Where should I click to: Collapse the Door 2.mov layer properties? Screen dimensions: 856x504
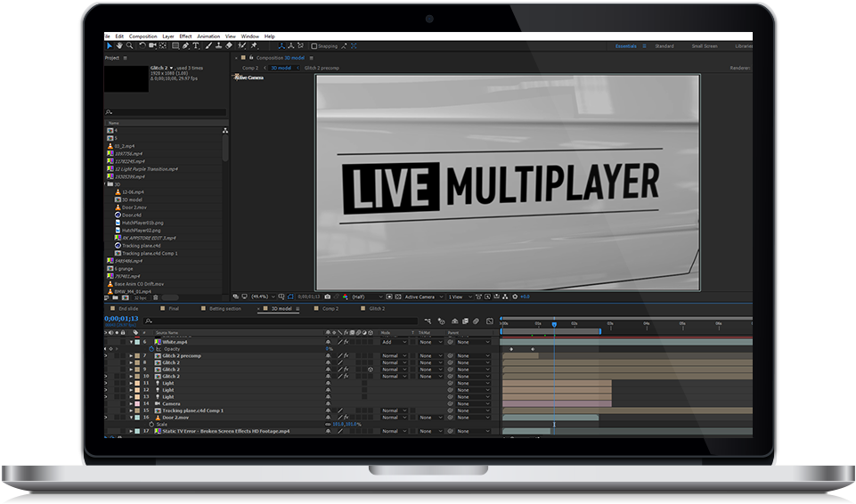(x=131, y=418)
